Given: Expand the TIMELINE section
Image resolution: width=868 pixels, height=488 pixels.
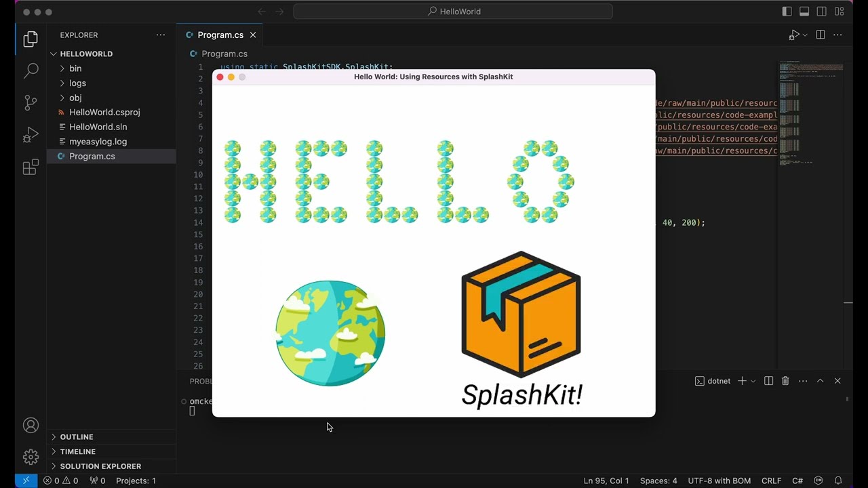Looking at the screenshot, I should (x=111, y=451).
